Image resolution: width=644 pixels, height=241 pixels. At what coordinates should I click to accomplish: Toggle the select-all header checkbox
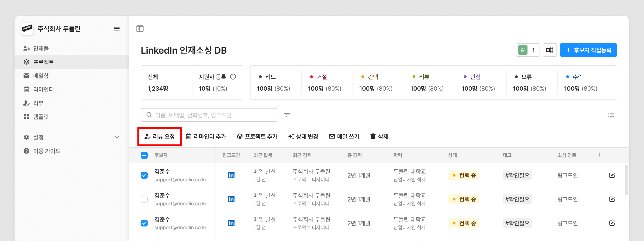(144, 155)
